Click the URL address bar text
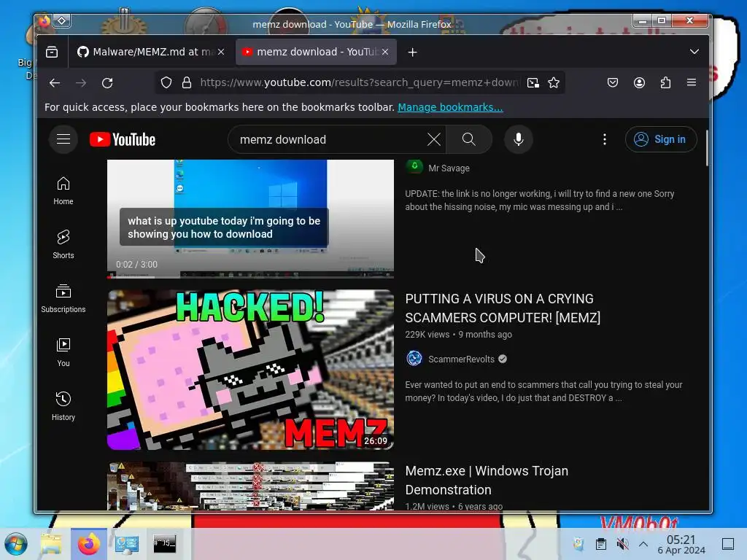This screenshot has width=747, height=560. click(x=360, y=83)
